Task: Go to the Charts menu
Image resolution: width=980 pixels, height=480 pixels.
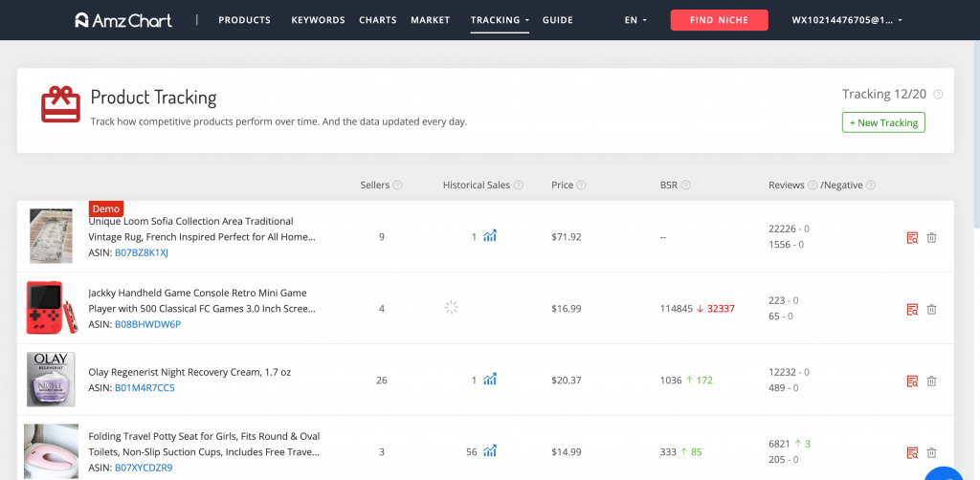Action: coord(377,20)
